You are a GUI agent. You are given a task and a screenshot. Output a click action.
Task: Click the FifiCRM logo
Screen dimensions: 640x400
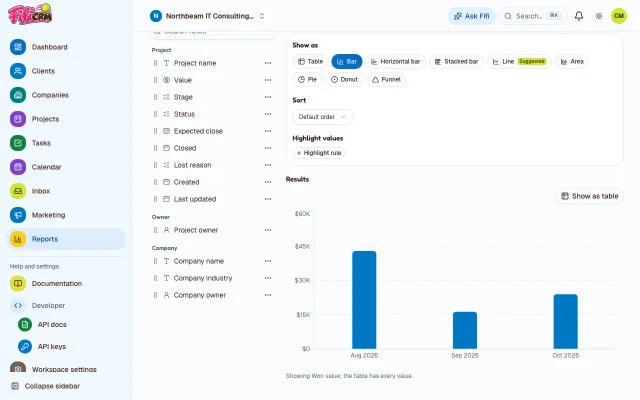[x=31, y=14]
